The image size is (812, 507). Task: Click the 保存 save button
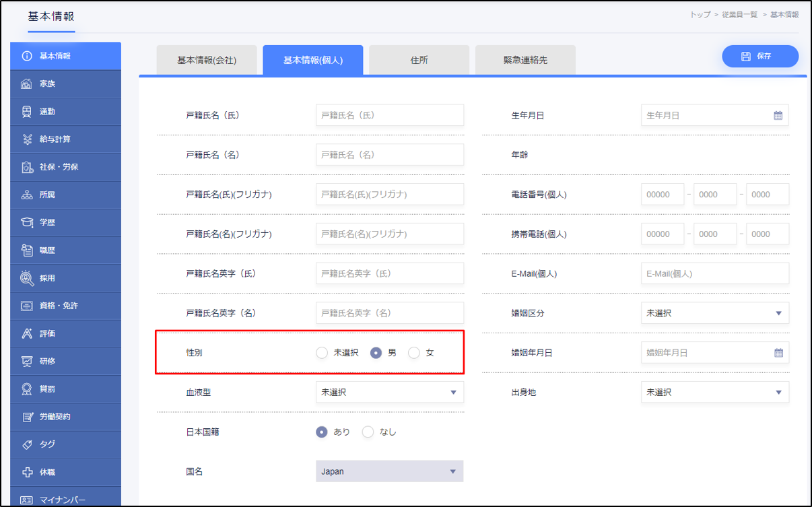760,57
